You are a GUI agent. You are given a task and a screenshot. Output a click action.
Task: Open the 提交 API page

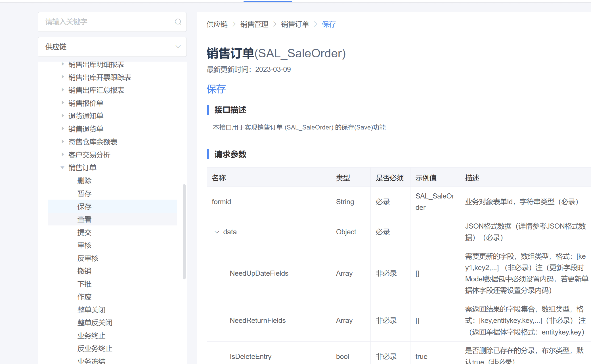84,232
